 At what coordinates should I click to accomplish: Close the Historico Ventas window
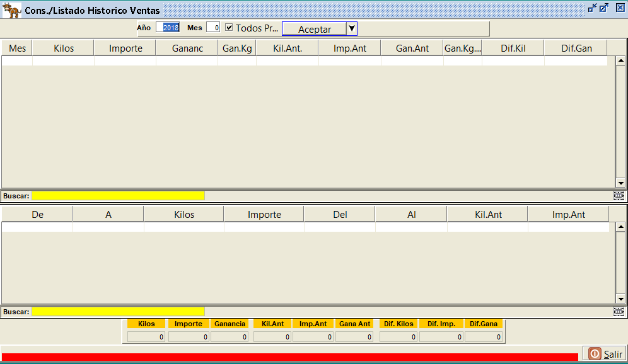620,8
